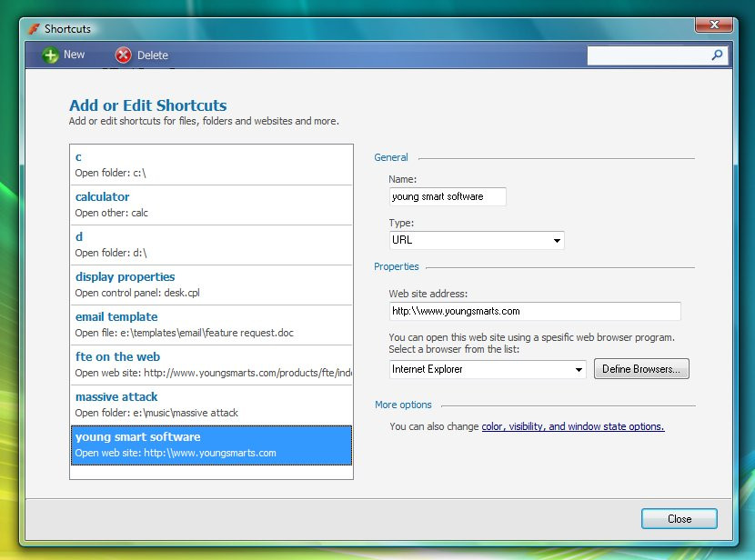Click the Define Browsers button

click(641, 369)
